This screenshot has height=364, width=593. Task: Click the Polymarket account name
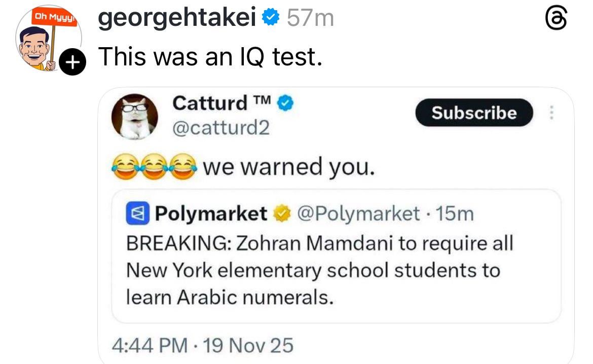(x=210, y=214)
